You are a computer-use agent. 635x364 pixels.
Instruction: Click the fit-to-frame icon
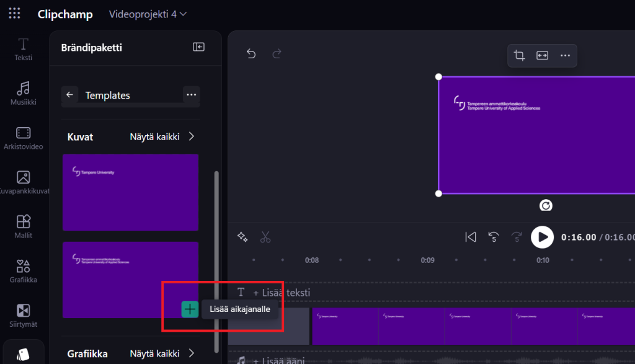(542, 56)
